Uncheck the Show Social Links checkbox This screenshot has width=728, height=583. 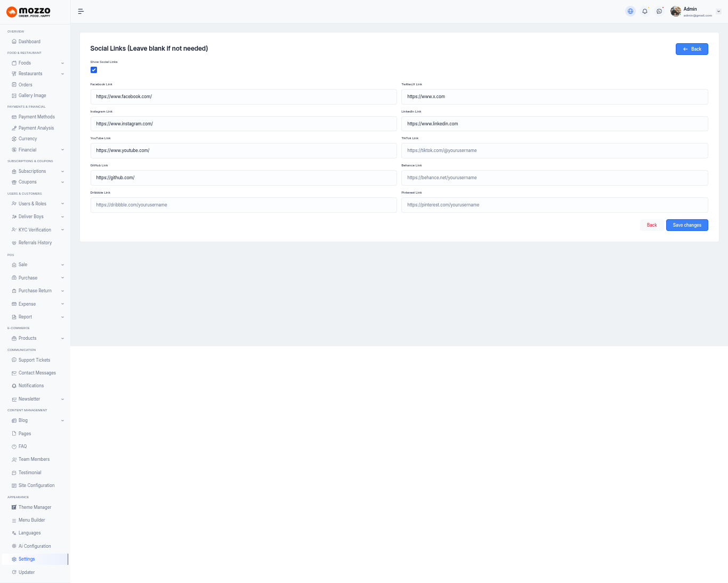click(94, 70)
